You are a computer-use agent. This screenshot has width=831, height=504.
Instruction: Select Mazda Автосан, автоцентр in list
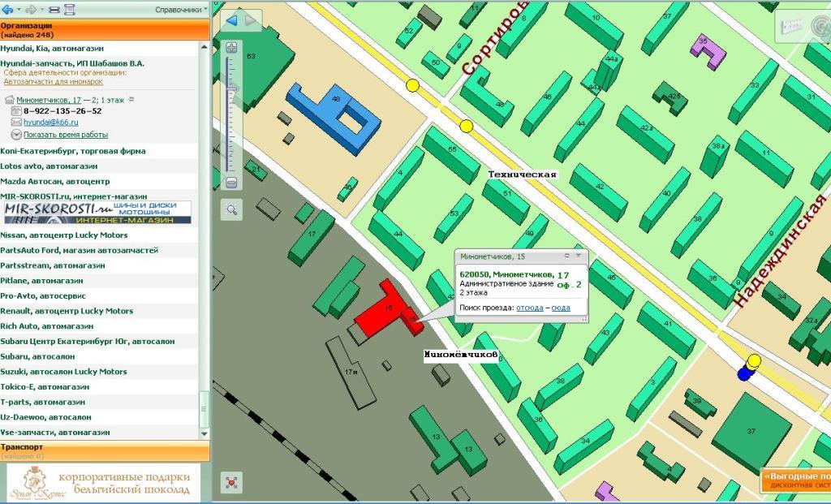point(55,181)
